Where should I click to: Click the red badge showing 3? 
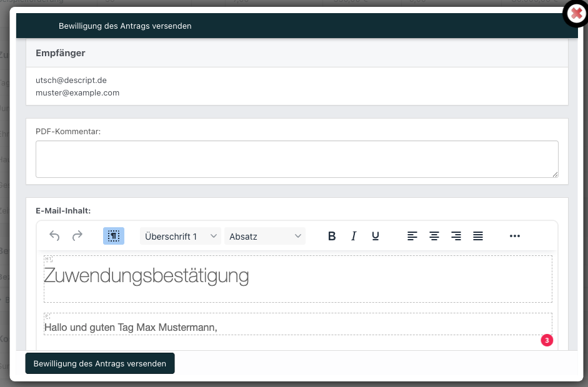click(x=547, y=340)
